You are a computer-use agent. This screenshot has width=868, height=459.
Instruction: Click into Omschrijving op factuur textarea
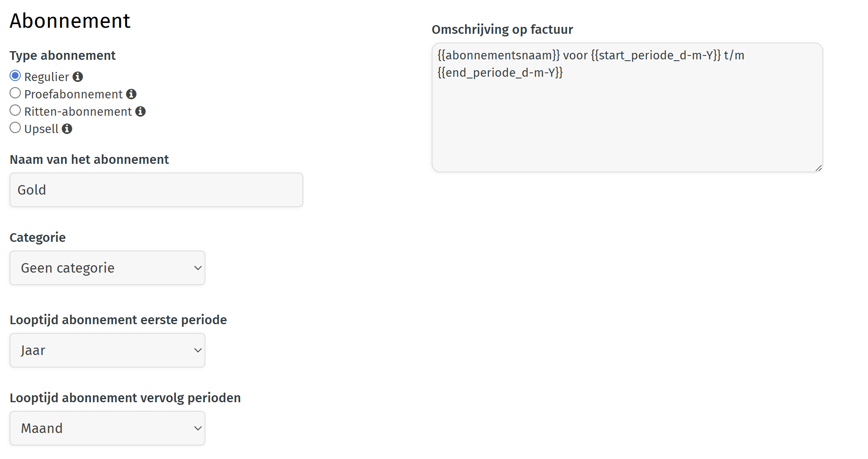pyautogui.click(x=627, y=113)
